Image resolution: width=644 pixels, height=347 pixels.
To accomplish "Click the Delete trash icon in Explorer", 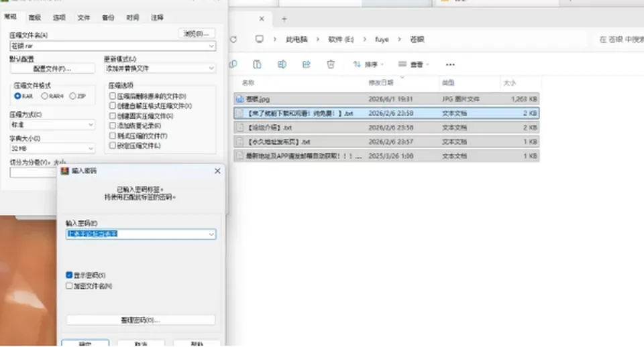I will (331, 64).
